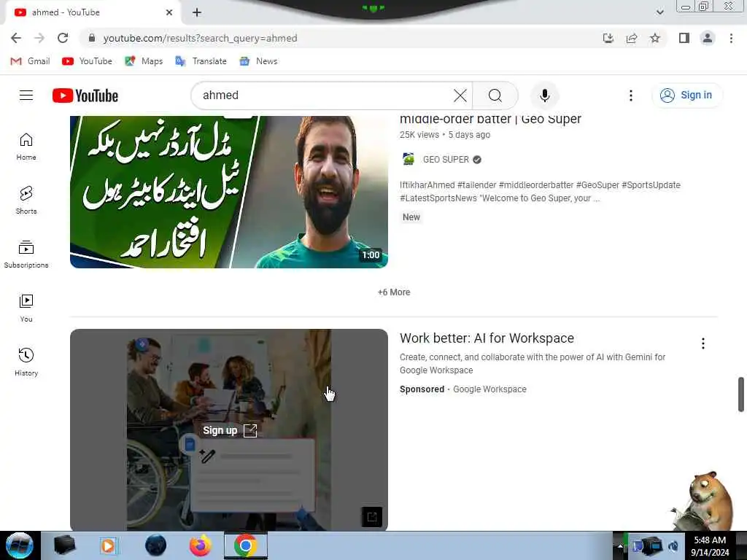This screenshot has width=747, height=560.
Task: Open the Work better: AI for Workspace title
Action: click(x=487, y=338)
